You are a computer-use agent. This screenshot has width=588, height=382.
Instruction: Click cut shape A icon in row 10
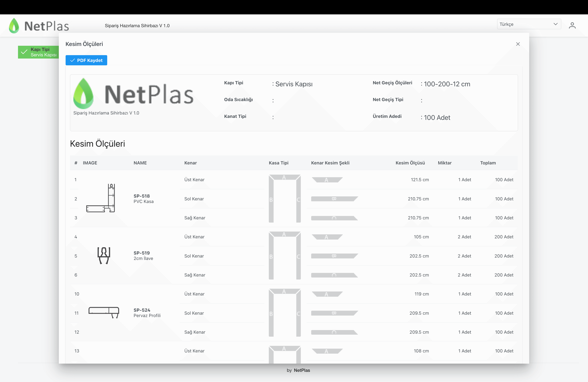pyautogui.click(x=327, y=294)
